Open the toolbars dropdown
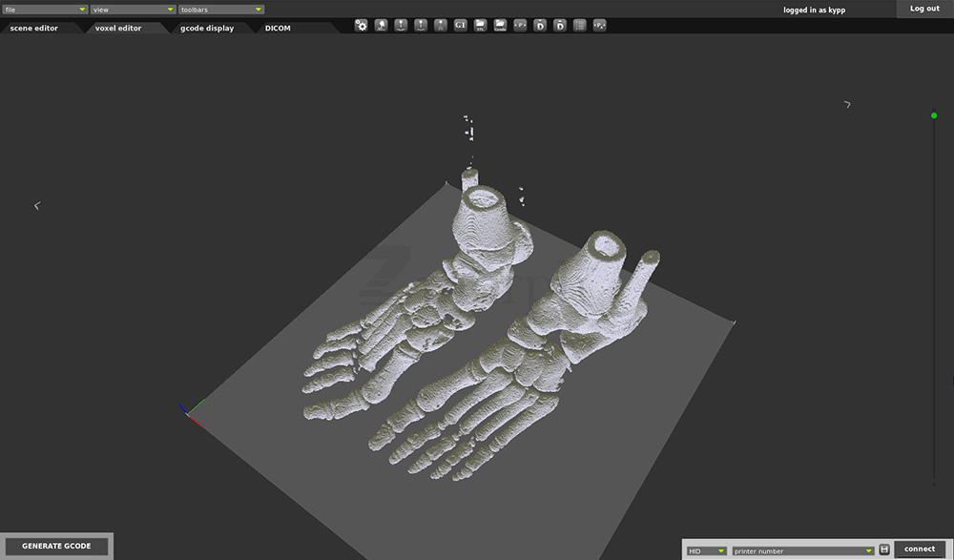 click(x=221, y=10)
